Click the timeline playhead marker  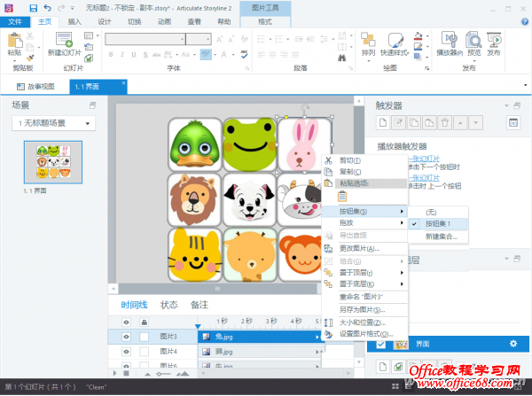[x=198, y=327]
